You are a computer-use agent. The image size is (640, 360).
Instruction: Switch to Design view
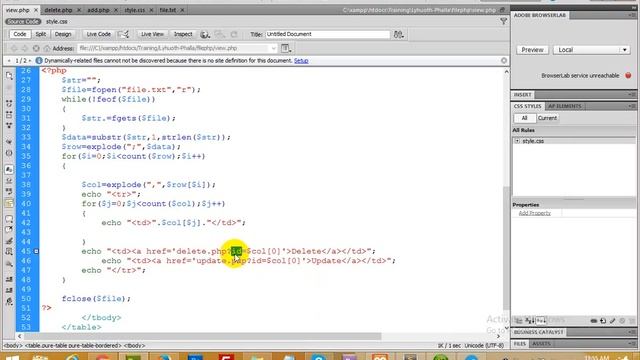coord(63,34)
